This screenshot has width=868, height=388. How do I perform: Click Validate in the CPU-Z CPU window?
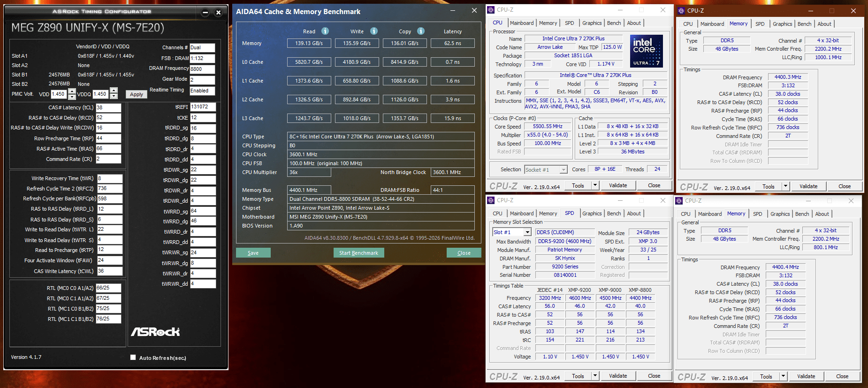tap(618, 185)
